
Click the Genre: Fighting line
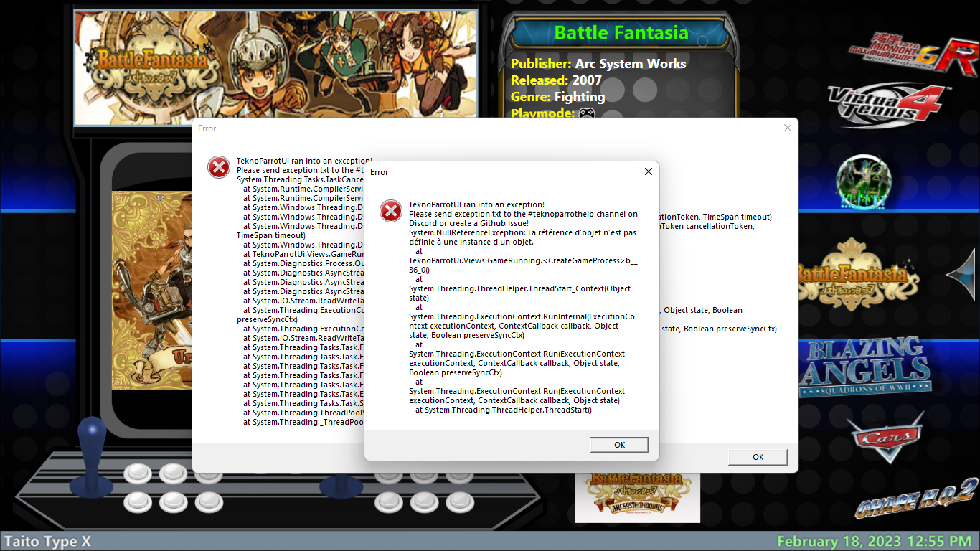pos(557,97)
